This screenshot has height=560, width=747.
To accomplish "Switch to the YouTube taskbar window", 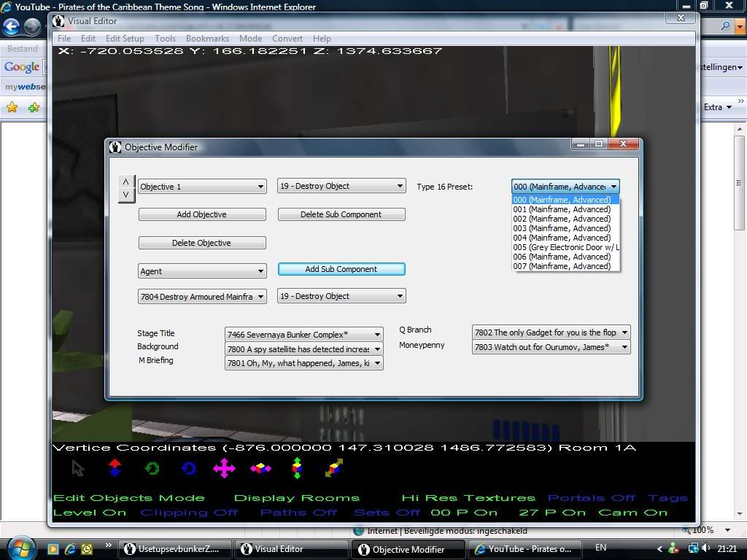I will click(525, 549).
